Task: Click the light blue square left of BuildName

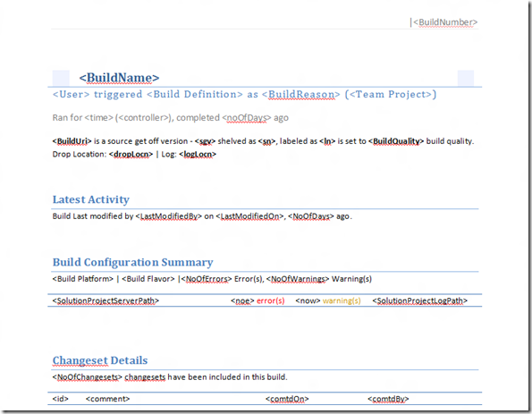Action: coord(61,78)
